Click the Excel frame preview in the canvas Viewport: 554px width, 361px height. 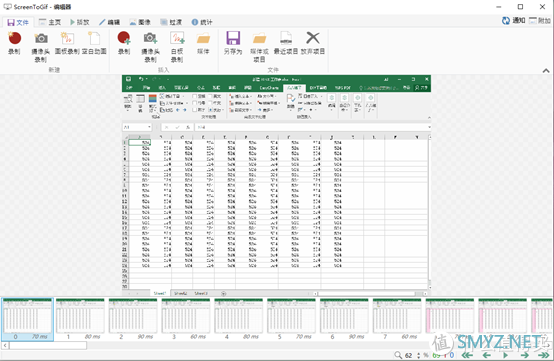coord(276,185)
